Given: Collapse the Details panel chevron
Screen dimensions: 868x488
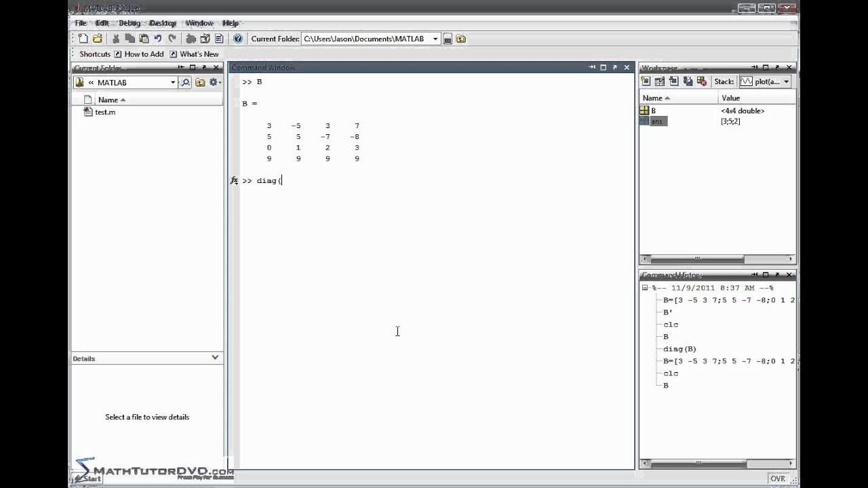Looking at the screenshot, I should click(x=215, y=358).
